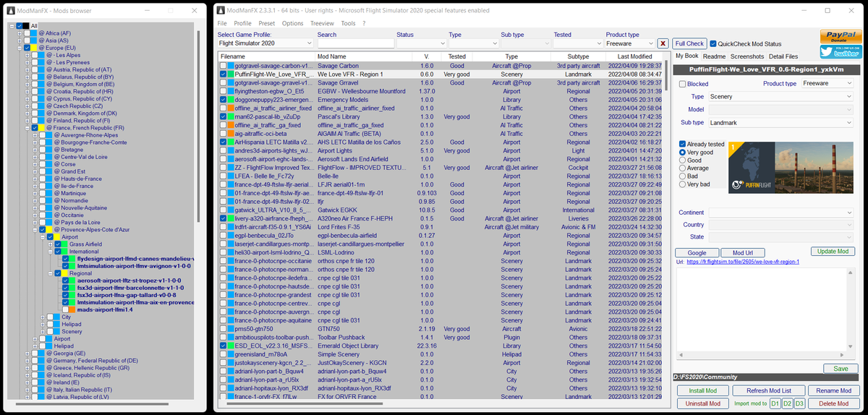Click the orange status square of offline_ai_traffic_airliner_fixed row
868x415 pixels.
point(231,108)
